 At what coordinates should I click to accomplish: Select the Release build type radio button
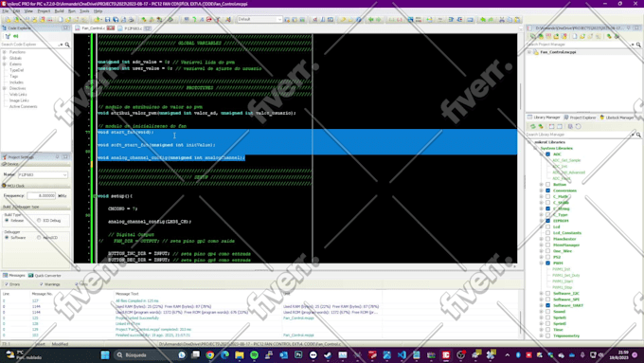7,221
